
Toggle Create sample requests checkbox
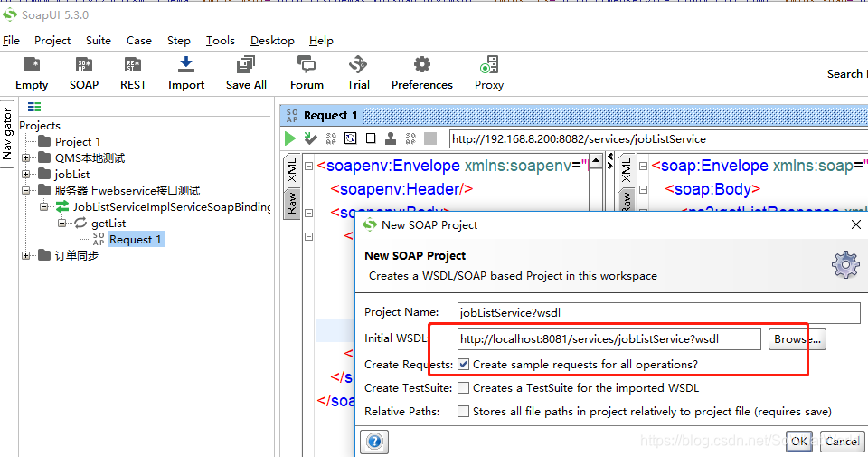point(463,365)
